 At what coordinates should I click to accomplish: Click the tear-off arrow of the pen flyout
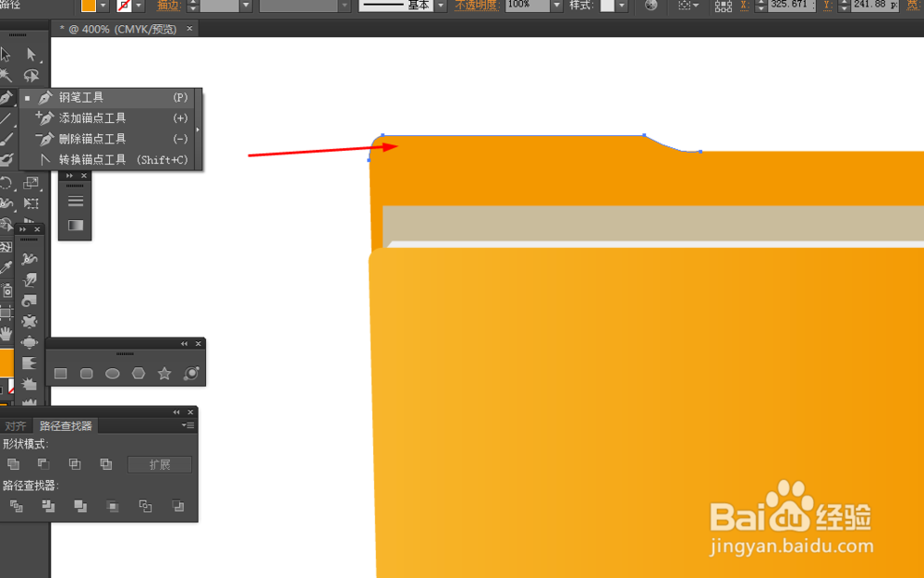[198, 129]
